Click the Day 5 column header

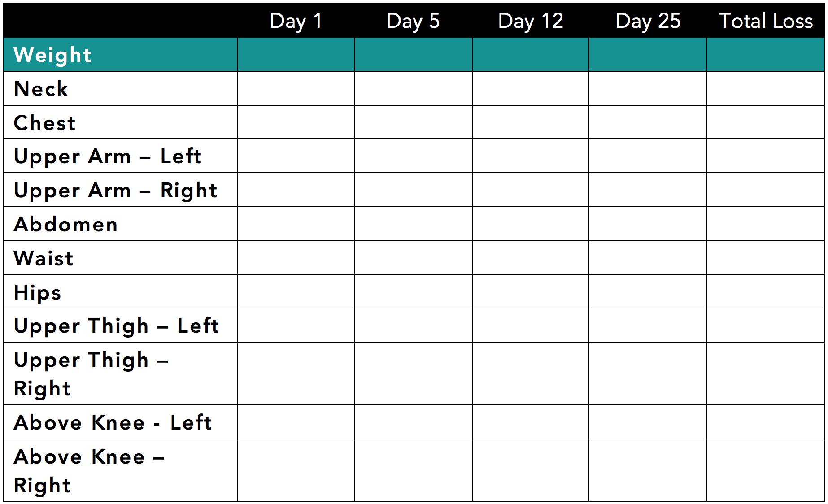[413, 21]
